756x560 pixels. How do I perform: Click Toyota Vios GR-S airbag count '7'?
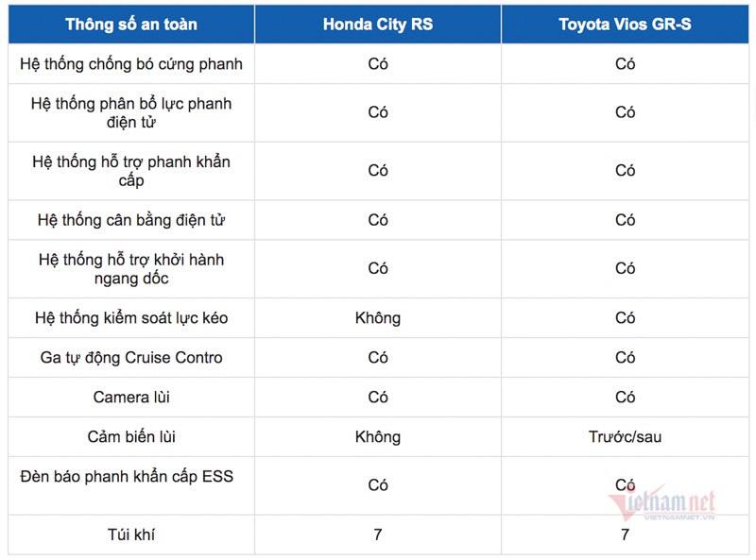click(625, 535)
